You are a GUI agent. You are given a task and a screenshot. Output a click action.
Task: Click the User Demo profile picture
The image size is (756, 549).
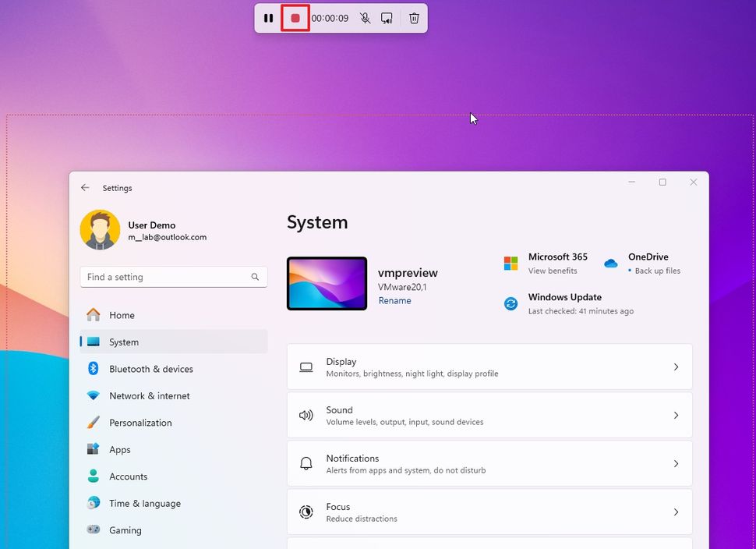tap(100, 230)
